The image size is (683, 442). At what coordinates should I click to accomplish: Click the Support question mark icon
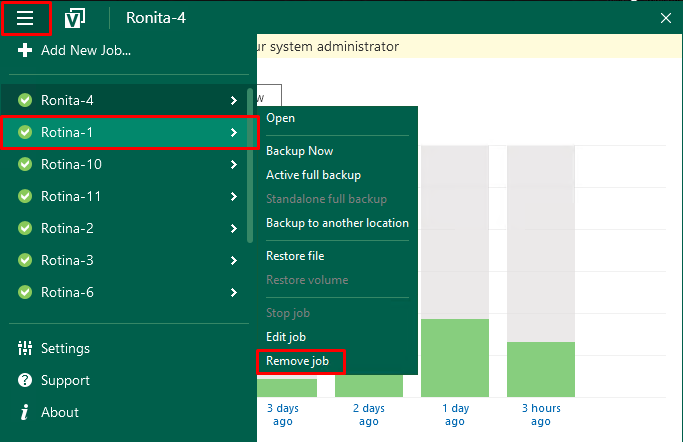[x=25, y=380]
